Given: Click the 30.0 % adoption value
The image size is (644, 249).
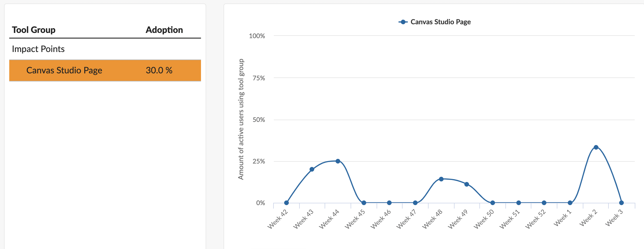Looking at the screenshot, I should (159, 70).
